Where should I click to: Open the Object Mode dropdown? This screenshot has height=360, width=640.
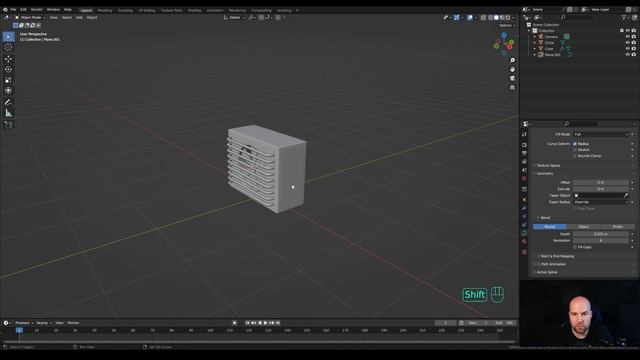pos(30,18)
